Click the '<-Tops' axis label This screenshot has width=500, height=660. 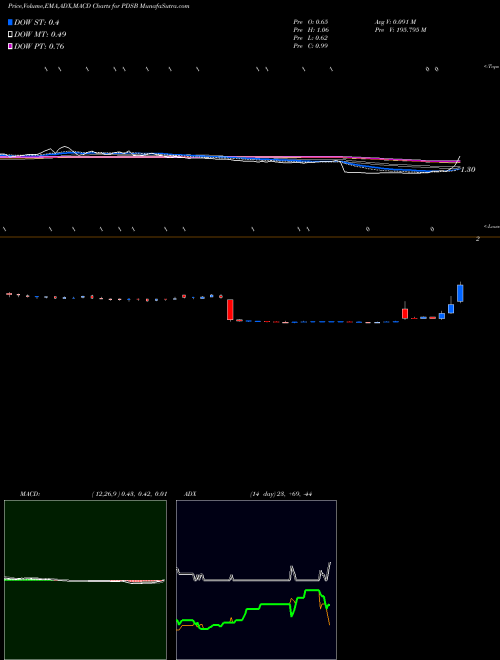491,67
